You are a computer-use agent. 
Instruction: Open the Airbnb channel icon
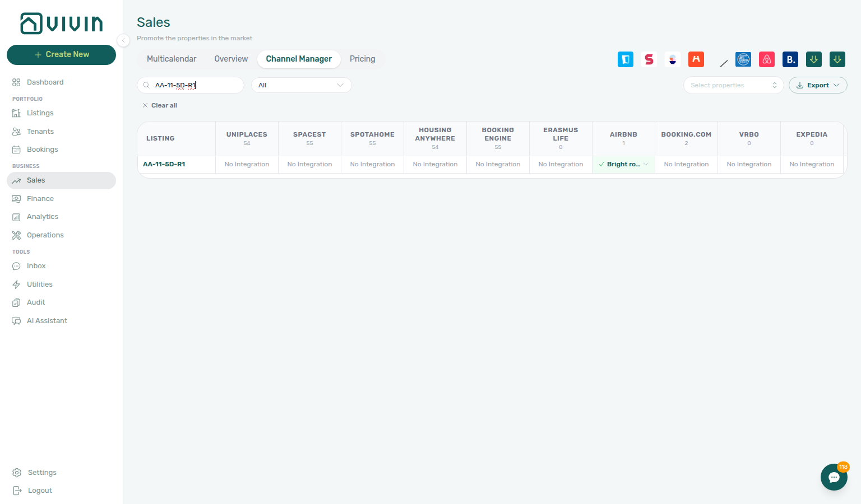click(767, 59)
